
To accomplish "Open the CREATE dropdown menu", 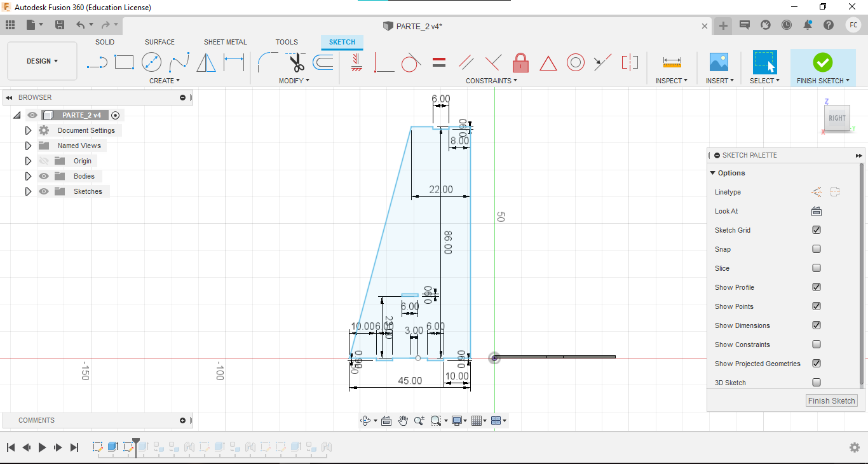I will click(165, 81).
